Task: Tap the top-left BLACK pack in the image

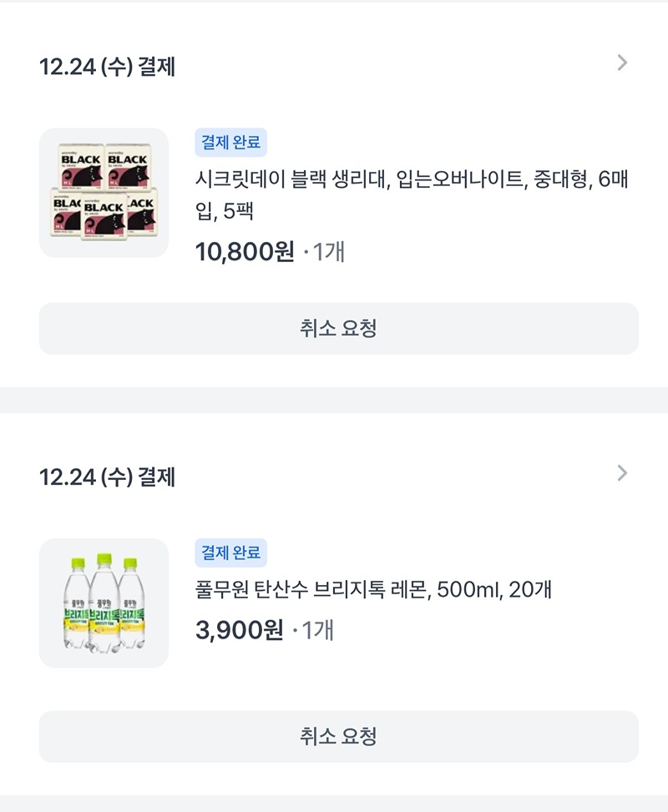Action: click(78, 164)
